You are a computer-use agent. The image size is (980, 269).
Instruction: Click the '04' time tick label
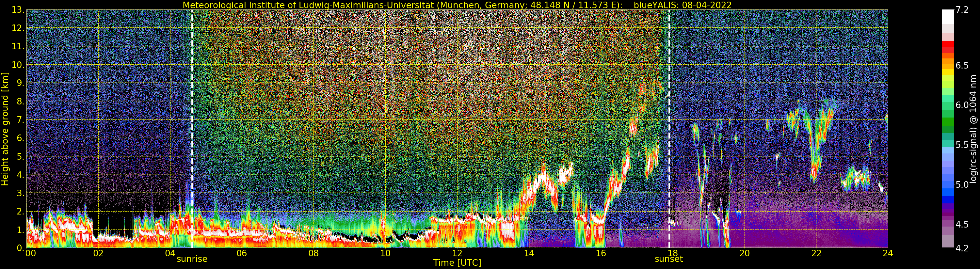coord(170,253)
